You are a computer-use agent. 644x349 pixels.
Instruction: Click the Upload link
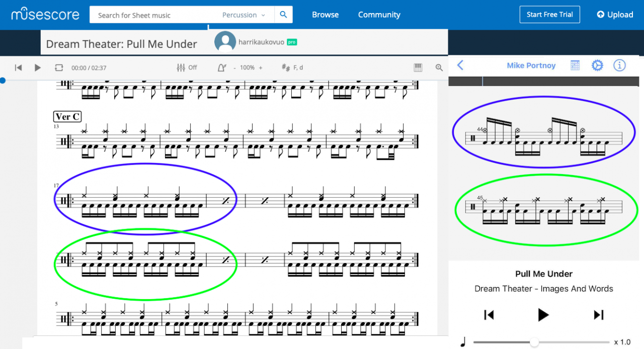point(615,15)
